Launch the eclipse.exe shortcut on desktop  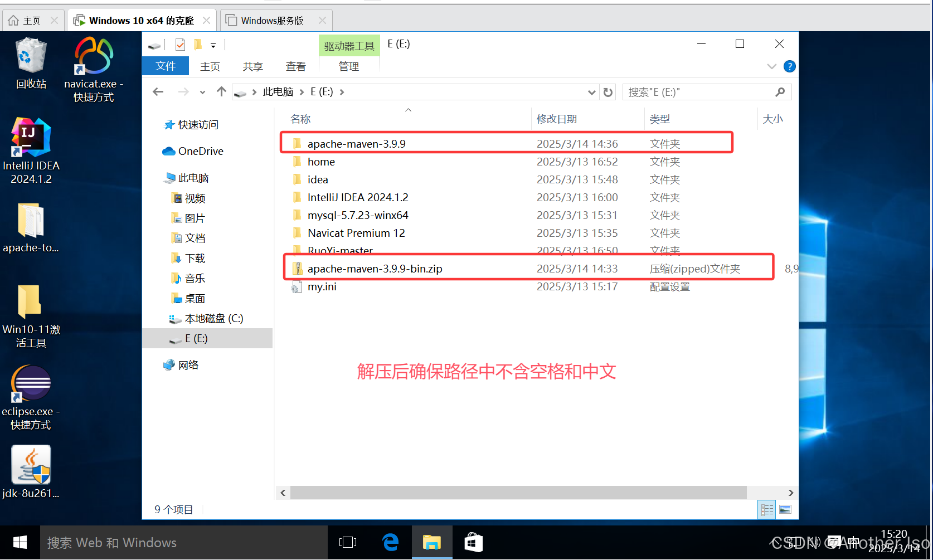coord(31,398)
